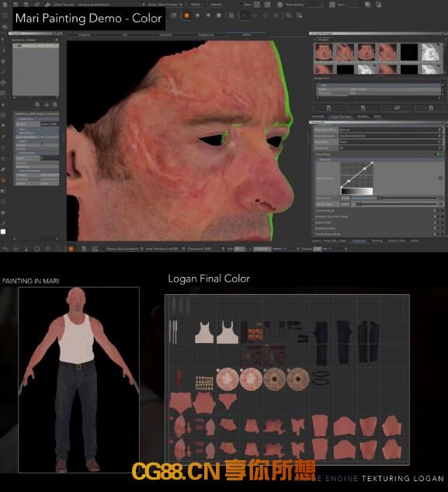Select the first front-face thumbnail in Image Manager
This screenshot has width=448, height=492.
(x=324, y=52)
